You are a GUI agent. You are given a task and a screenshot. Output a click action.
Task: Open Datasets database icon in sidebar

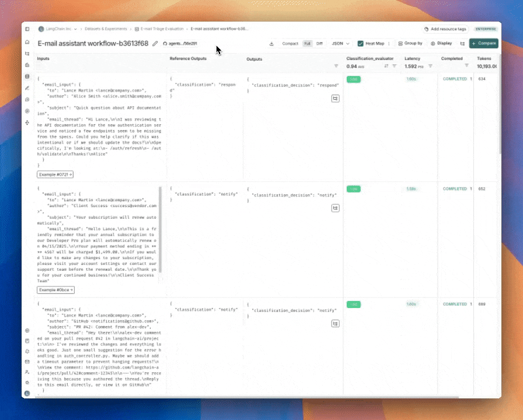pos(27,76)
